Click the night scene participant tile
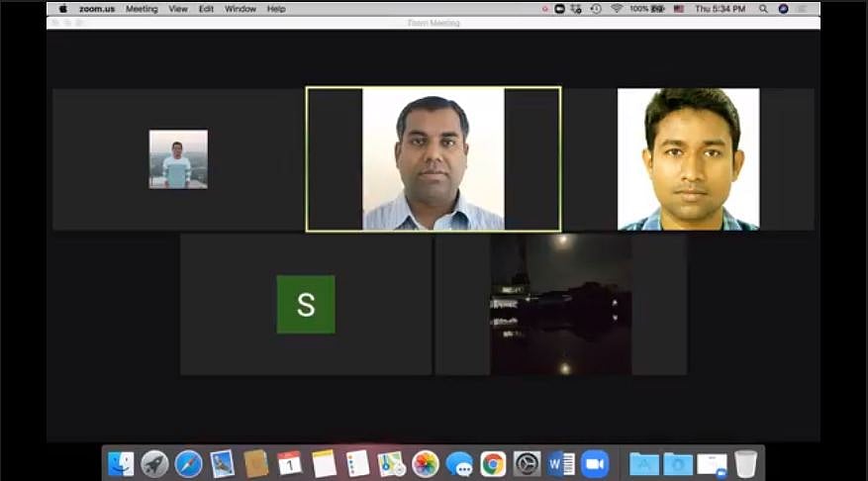The image size is (868, 481). coord(560,305)
